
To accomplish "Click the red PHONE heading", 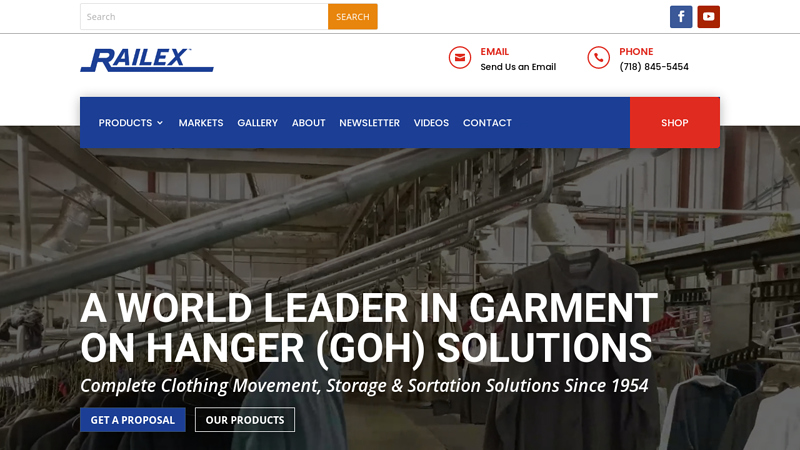I will [x=636, y=52].
